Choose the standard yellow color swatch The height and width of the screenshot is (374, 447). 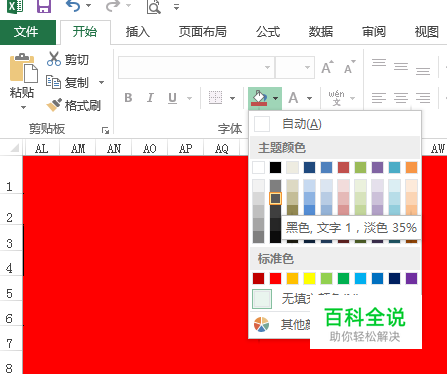coord(309,278)
